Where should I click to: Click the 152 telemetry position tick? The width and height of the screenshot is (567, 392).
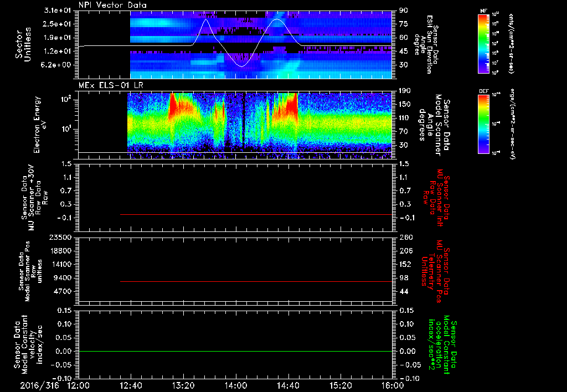point(405,264)
